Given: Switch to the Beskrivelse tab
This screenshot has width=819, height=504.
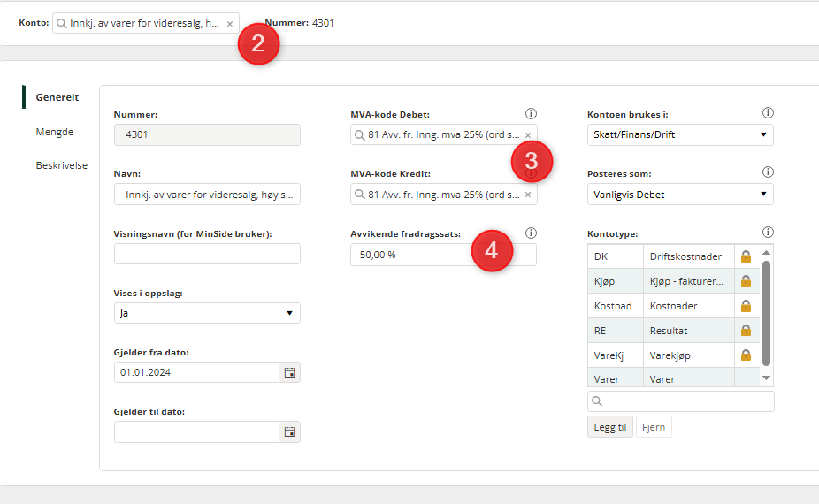Looking at the screenshot, I should 62,165.
